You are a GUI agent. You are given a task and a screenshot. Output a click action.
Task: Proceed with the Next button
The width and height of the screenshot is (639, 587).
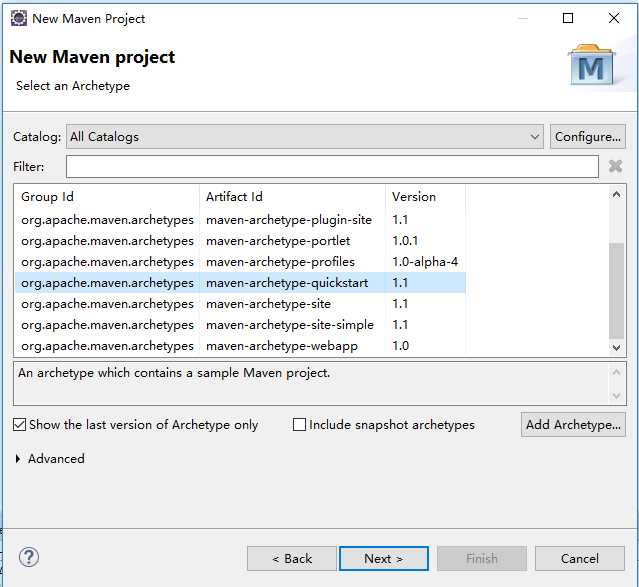384,558
